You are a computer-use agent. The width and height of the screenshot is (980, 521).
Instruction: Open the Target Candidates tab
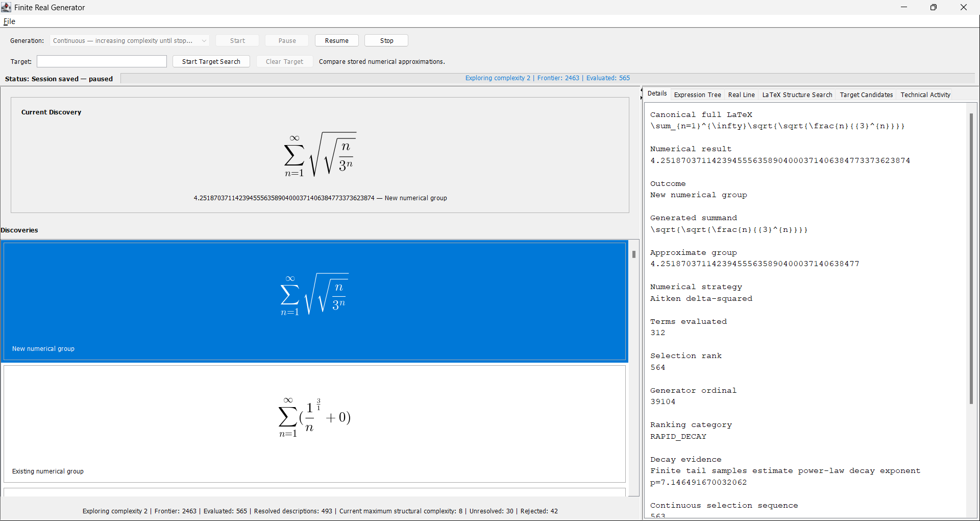pyautogui.click(x=866, y=94)
